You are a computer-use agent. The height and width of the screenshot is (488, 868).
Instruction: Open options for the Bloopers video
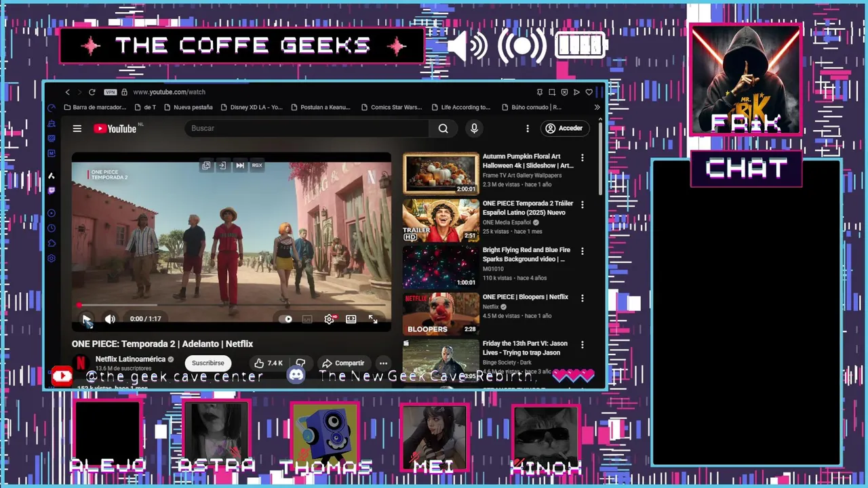pyautogui.click(x=582, y=298)
